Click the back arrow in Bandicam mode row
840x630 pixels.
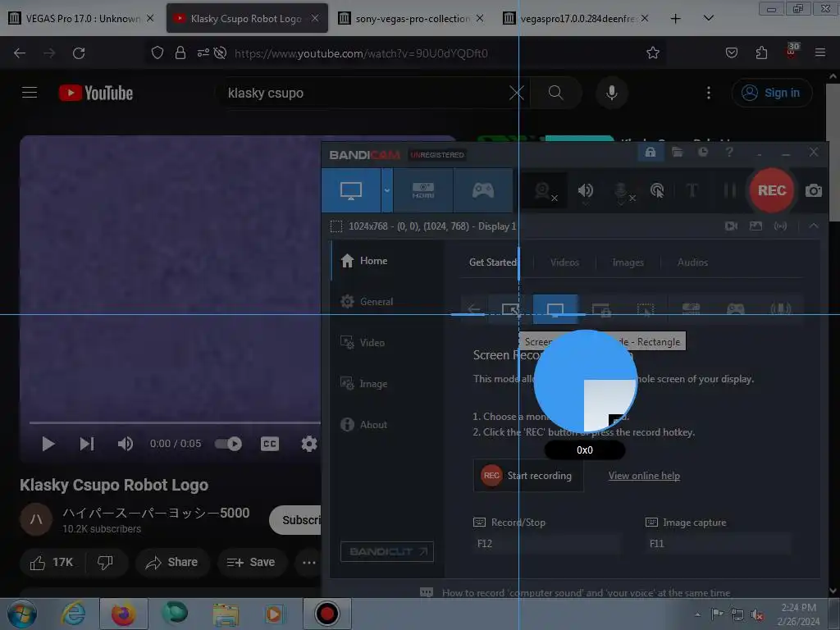[x=473, y=308]
